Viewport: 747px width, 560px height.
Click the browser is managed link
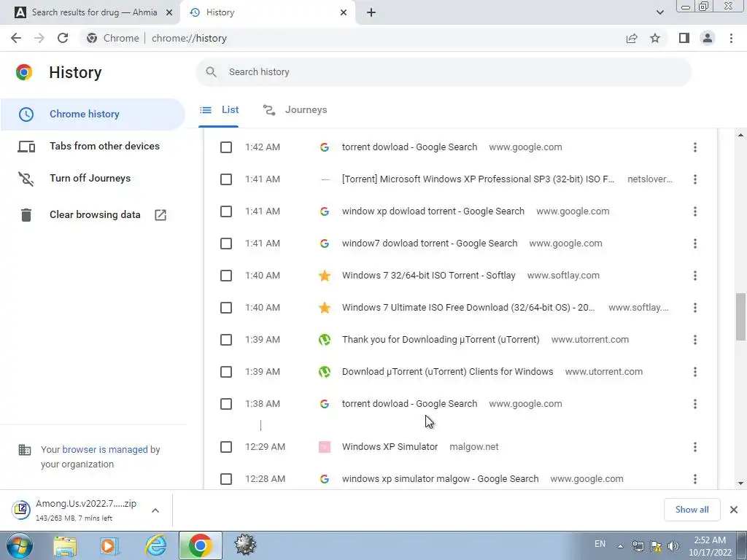105,449
